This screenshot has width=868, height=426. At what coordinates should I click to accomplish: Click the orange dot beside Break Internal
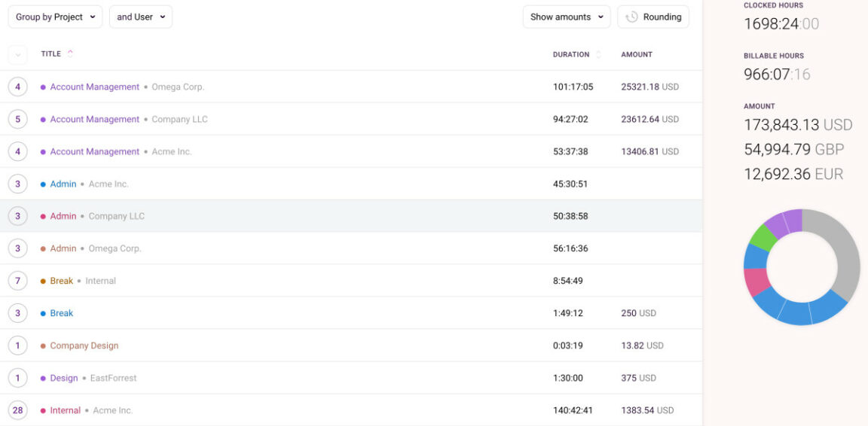(43, 281)
